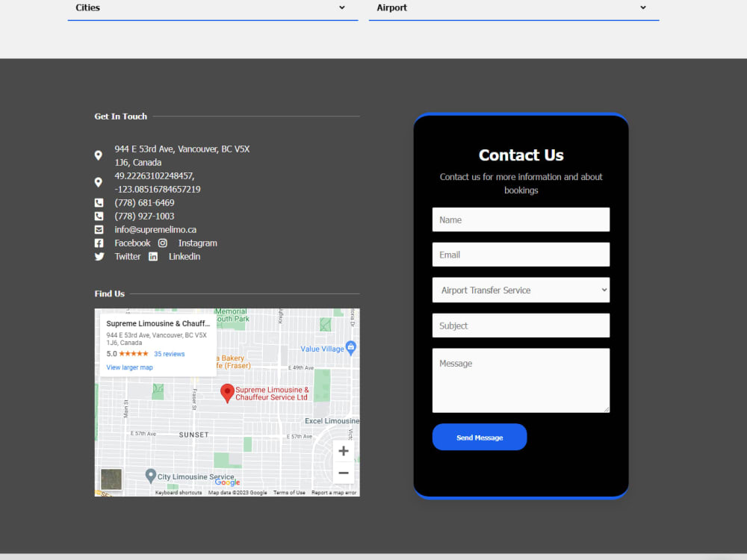Click the red Supreme Limousine map pin
Screen dimensions: 747x560
point(227,393)
